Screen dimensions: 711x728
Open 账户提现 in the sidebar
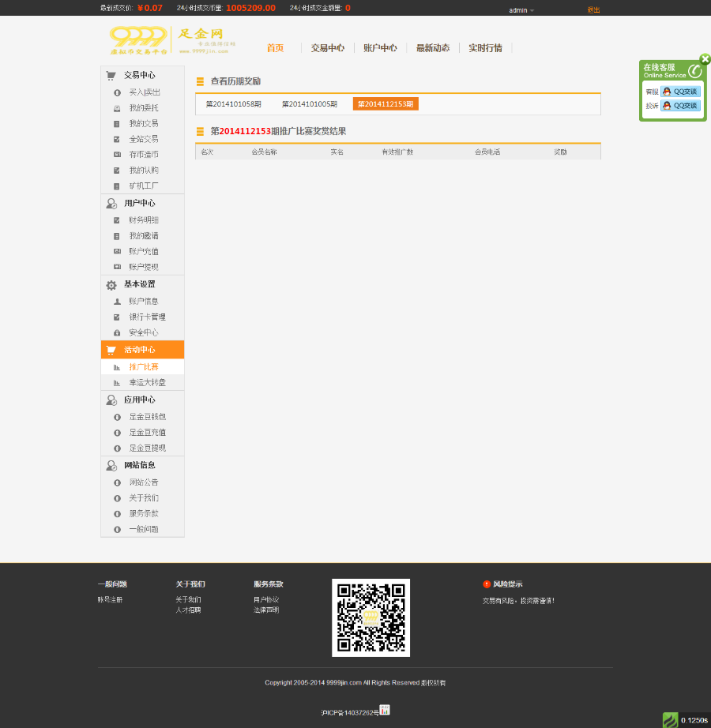coord(144,267)
